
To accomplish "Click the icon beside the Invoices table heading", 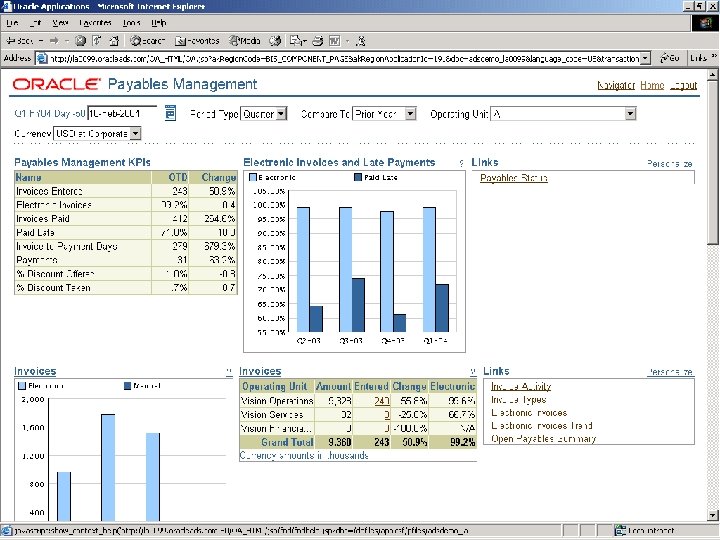I will point(473,371).
